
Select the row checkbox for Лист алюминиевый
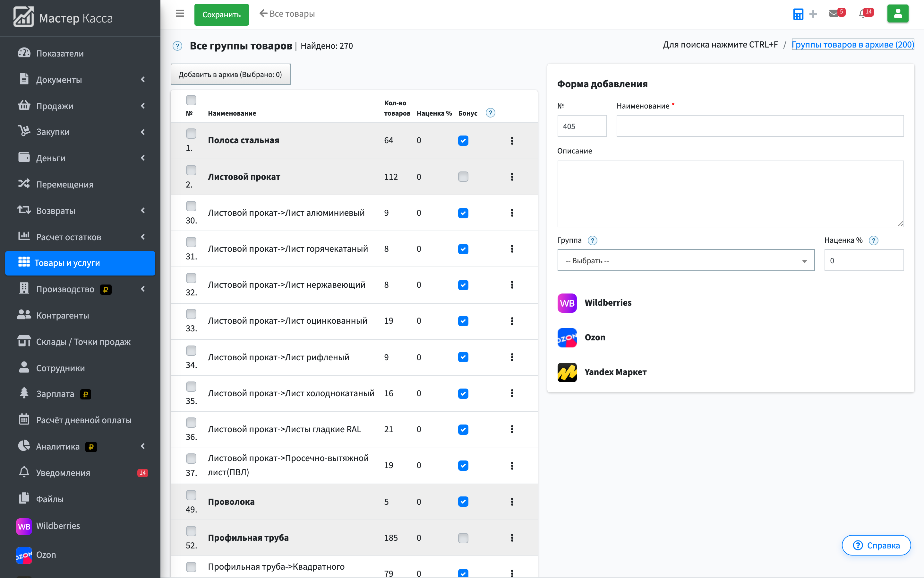point(191,206)
